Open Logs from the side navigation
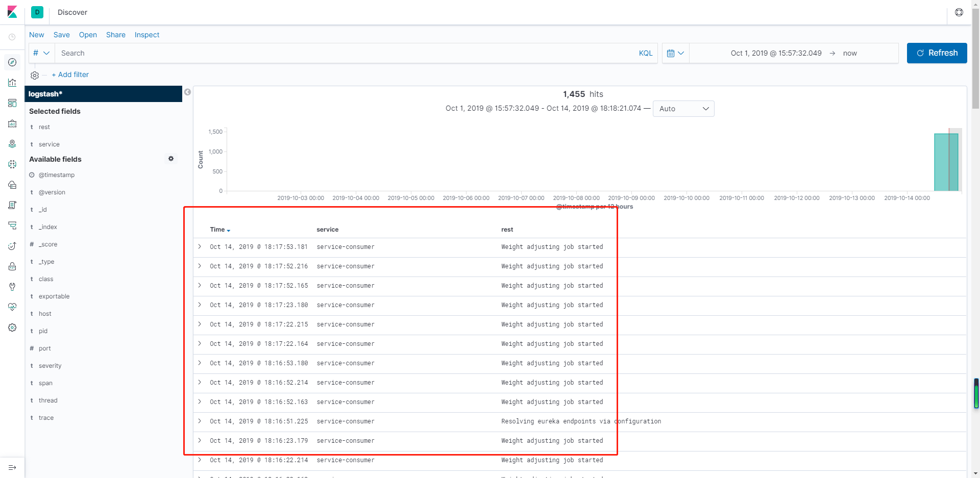Image resolution: width=980 pixels, height=478 pixels. [x=12, y=205]
